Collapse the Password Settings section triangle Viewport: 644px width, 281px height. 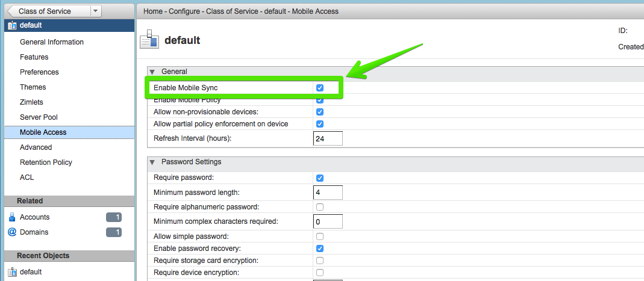click(x=152, y=162)
